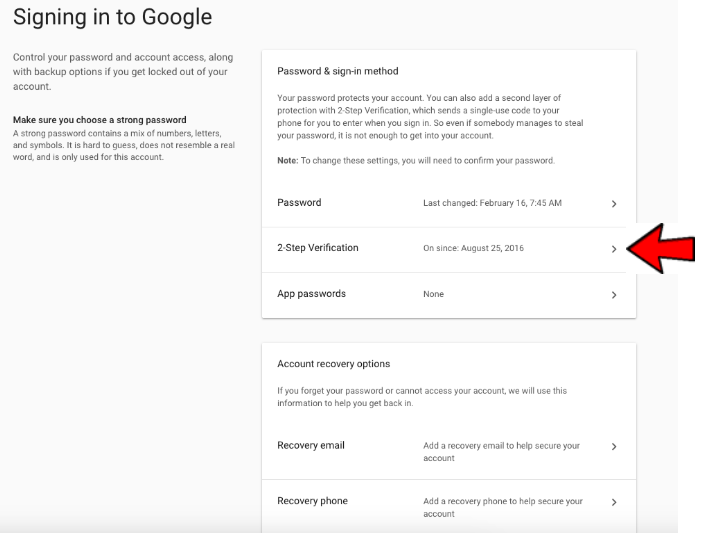
Task: Click the chevron arrow beside 2-Step Verification
Action: (x=614, y=249)
